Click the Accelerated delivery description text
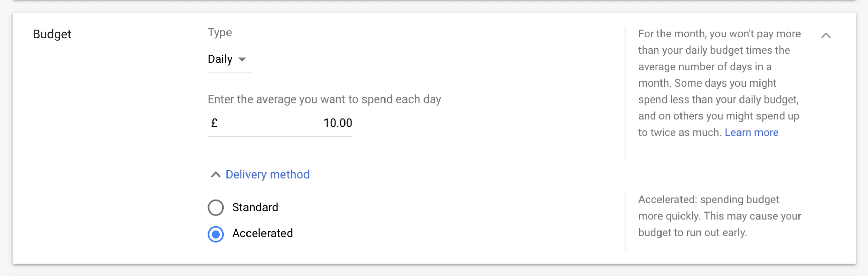868x276 pixels. [x=719, y=216]
